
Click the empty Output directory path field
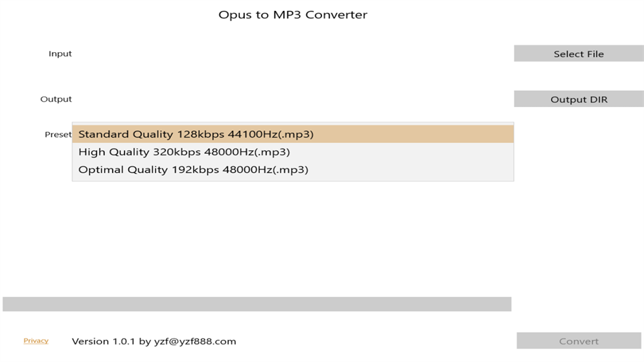[x=293, y=99]
